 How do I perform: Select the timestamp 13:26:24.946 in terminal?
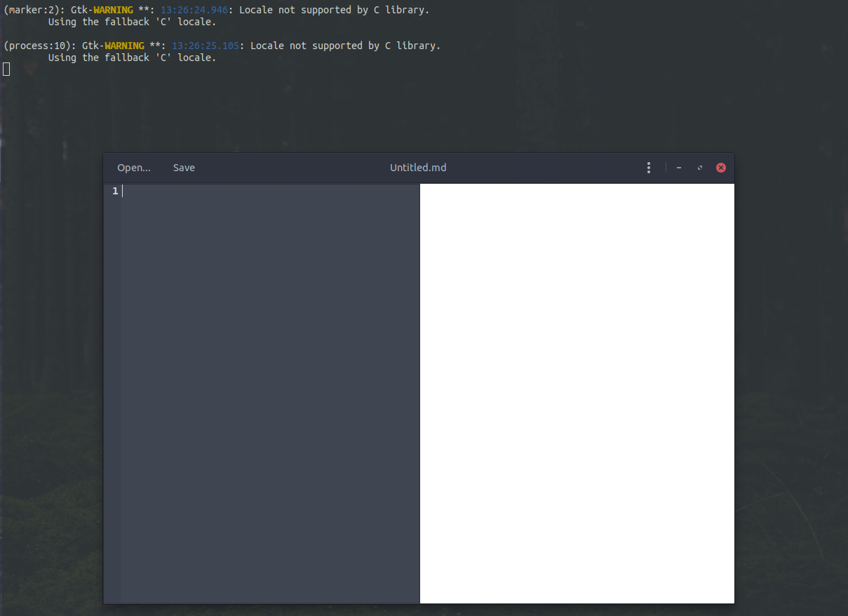194,10
